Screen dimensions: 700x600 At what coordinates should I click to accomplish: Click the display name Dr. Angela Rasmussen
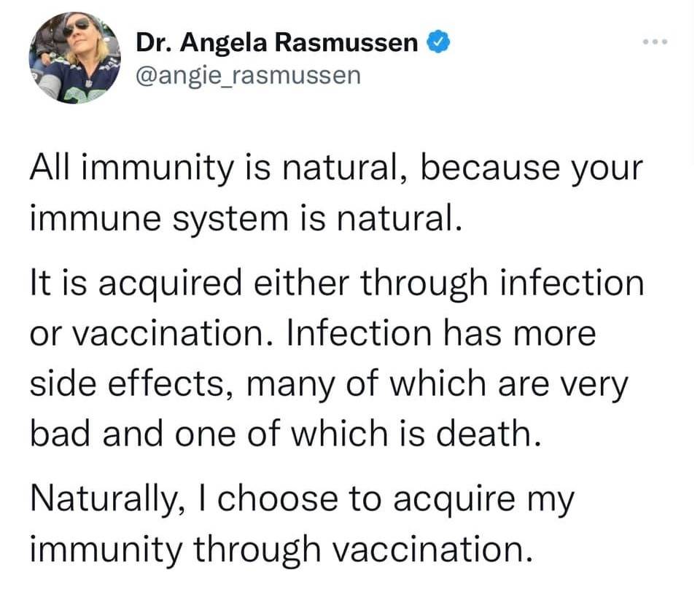277,44
